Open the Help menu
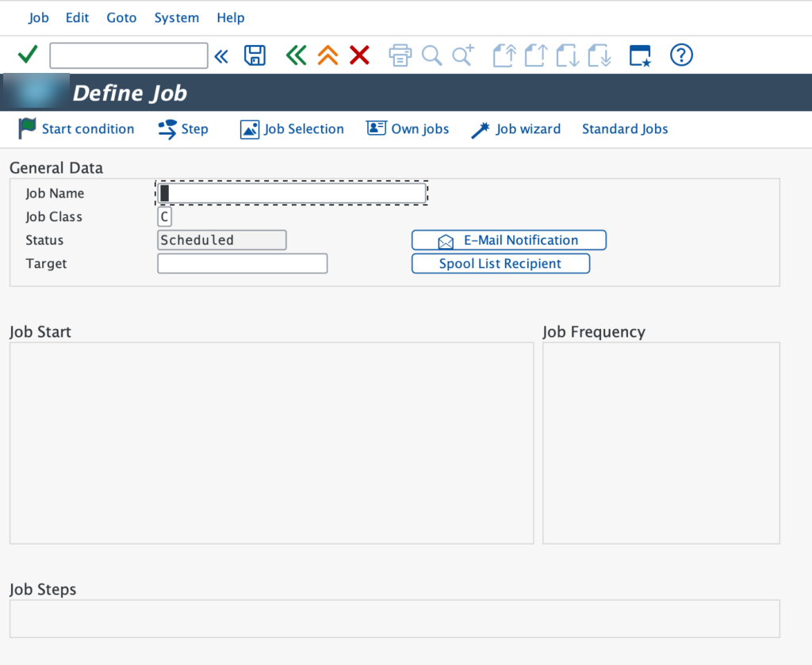812x665 pixels. 231,17
